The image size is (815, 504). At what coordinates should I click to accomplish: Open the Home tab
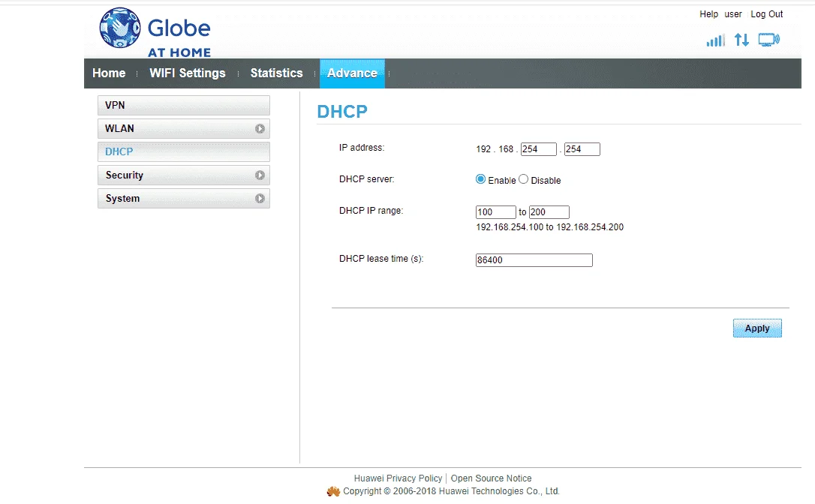pos(109,73)
